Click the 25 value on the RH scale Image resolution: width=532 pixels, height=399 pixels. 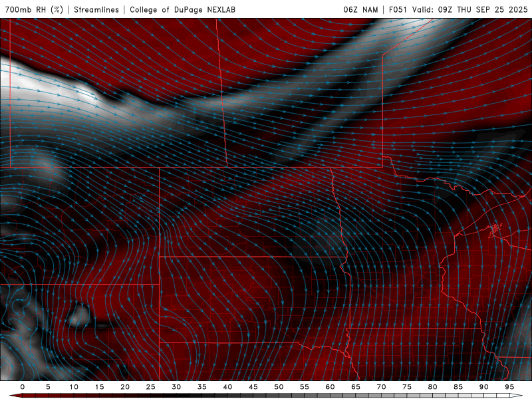click(x=150, y=387)
